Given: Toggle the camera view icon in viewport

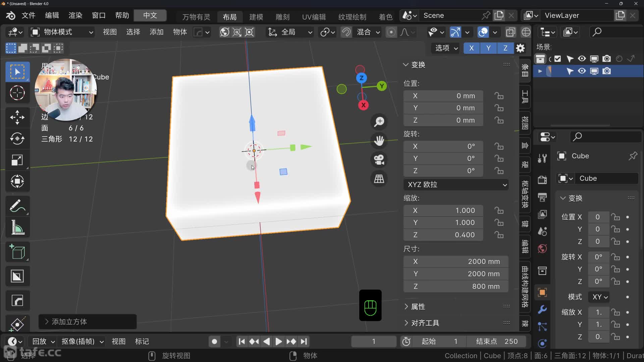Looking at the screenshot, I should click(379, 160).
